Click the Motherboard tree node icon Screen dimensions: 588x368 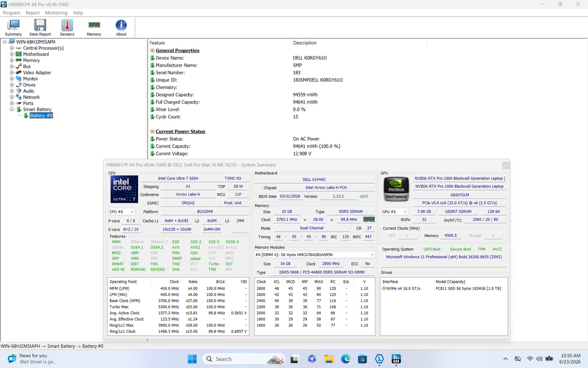(x=19, y=54)
